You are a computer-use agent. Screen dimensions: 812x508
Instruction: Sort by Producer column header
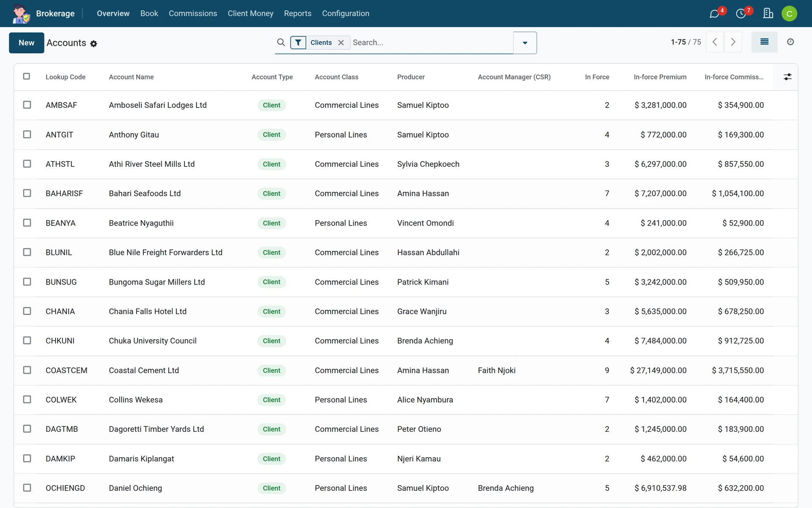coord(411,77)
